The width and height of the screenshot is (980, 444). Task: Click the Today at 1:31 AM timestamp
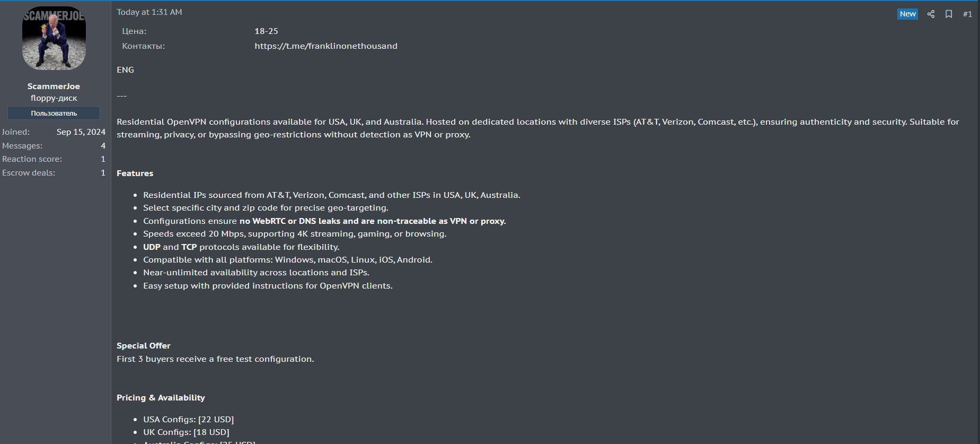pyautogui.click(x=149, y=12)
